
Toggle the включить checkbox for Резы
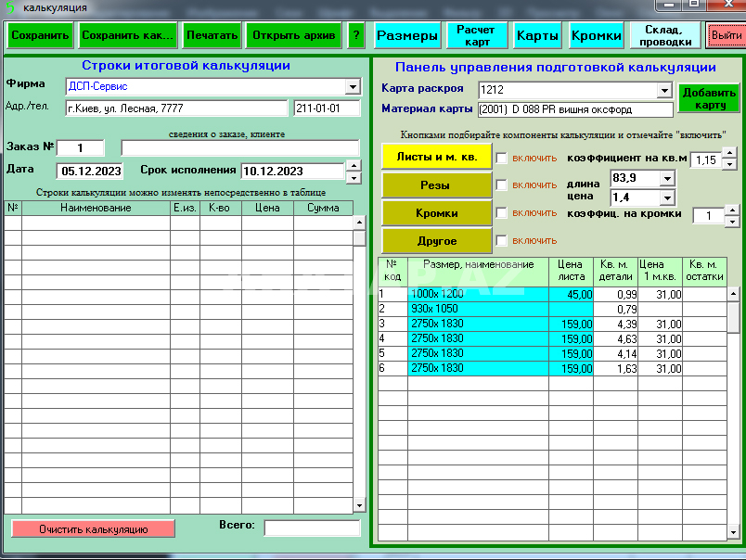click(x=502, y=185)
